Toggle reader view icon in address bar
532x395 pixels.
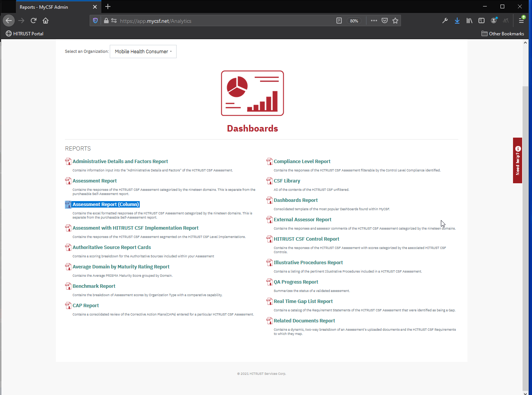(339, 21)
